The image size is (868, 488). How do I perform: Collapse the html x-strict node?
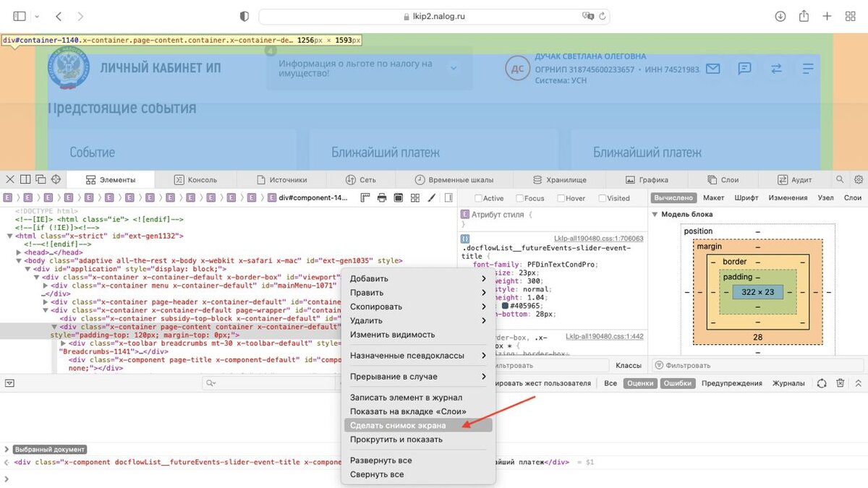click(10, 236)
